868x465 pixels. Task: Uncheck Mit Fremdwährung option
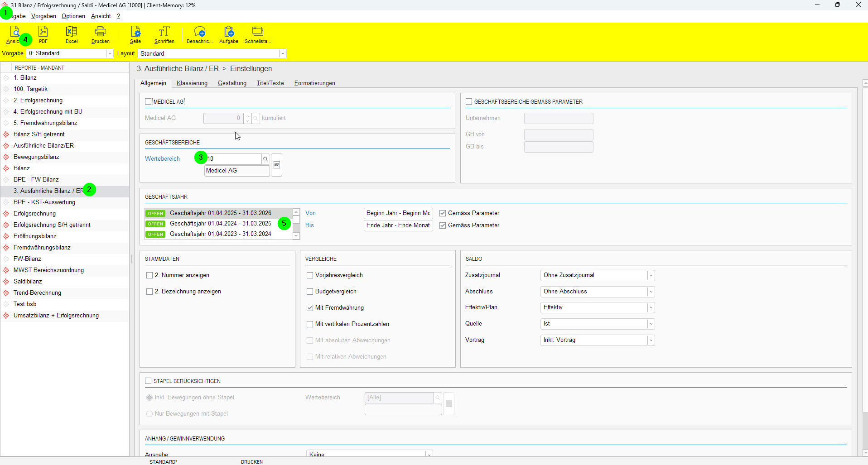(310, 308)
